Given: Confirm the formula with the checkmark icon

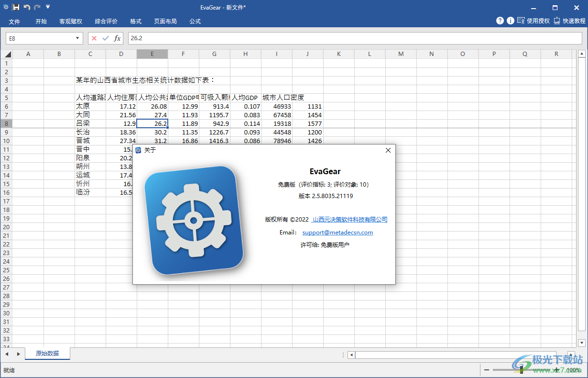Looking at the screenshot, I should tap(106, 38).
